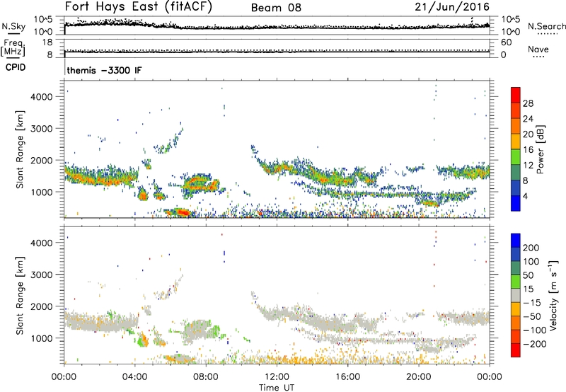The image size is (566, 392).
Task: Select the 100 label on Velocity colorbar
Action: pos(531,262)
